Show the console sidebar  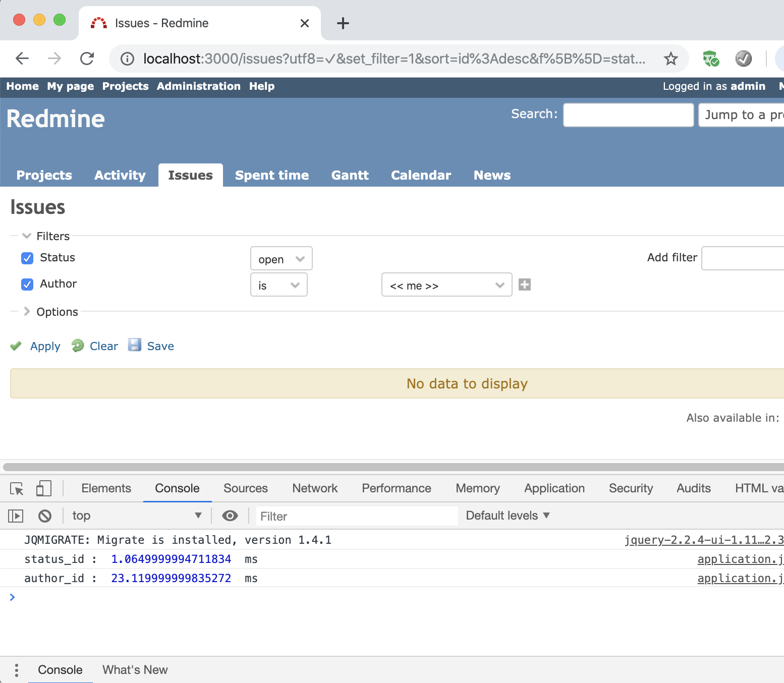point(16,516)
